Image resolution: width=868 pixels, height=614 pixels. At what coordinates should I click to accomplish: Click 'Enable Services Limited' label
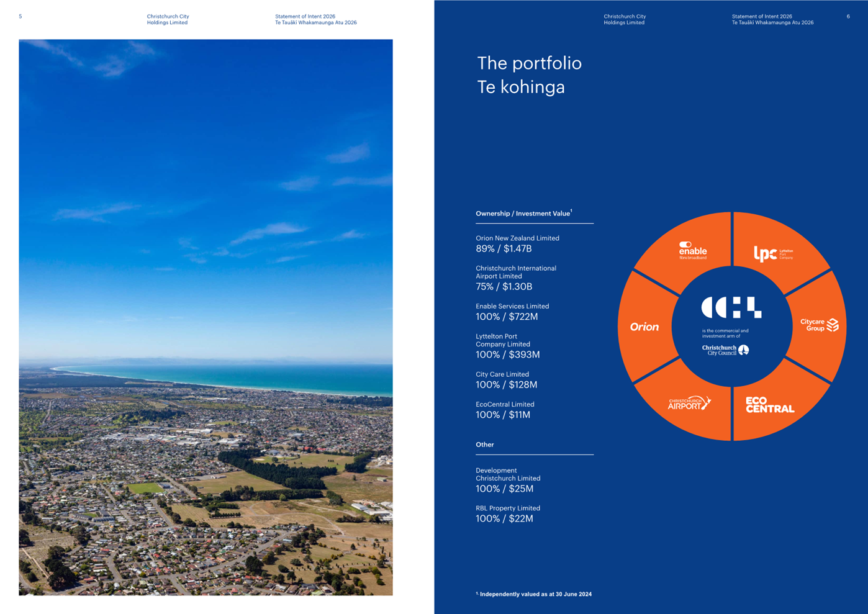point(512,306)
